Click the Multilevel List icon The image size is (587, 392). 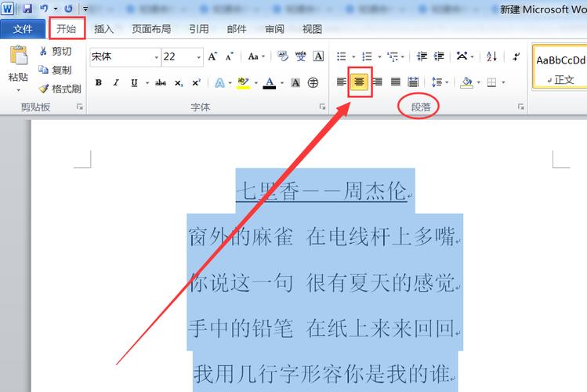click(393, 56)
